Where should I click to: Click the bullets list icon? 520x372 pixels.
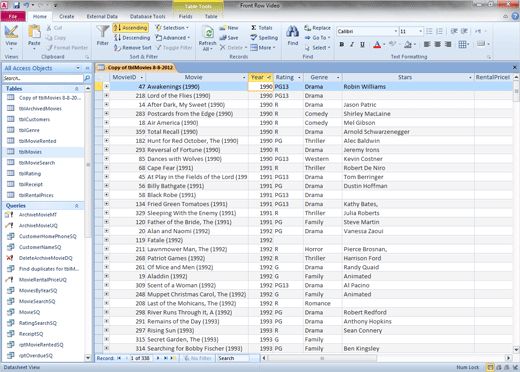[429, 31]
